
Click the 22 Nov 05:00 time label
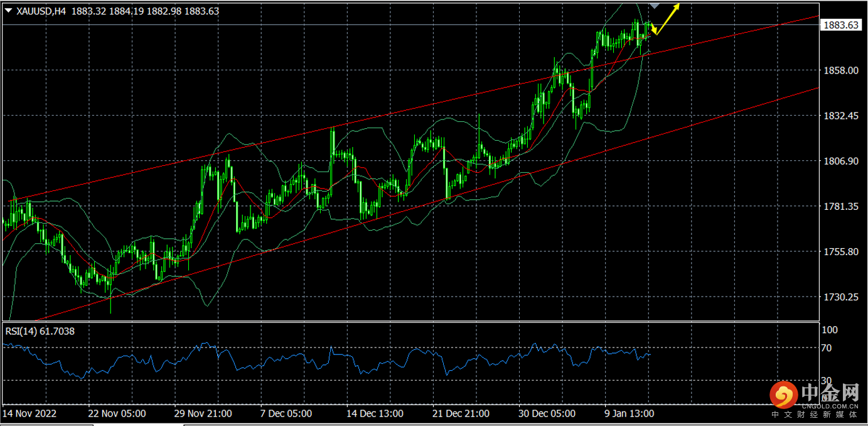pyautogui.click(x=117, y=413)
